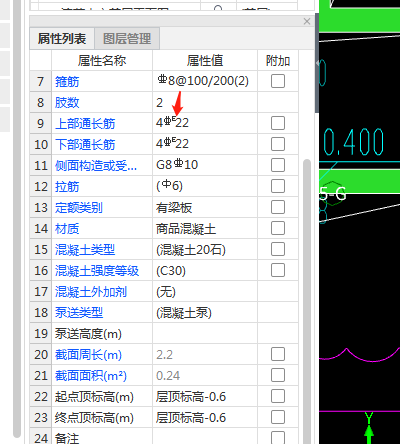
Task: Tick the 附加 checkbox for 起点顶标高(m)
Action: point(278,396)
